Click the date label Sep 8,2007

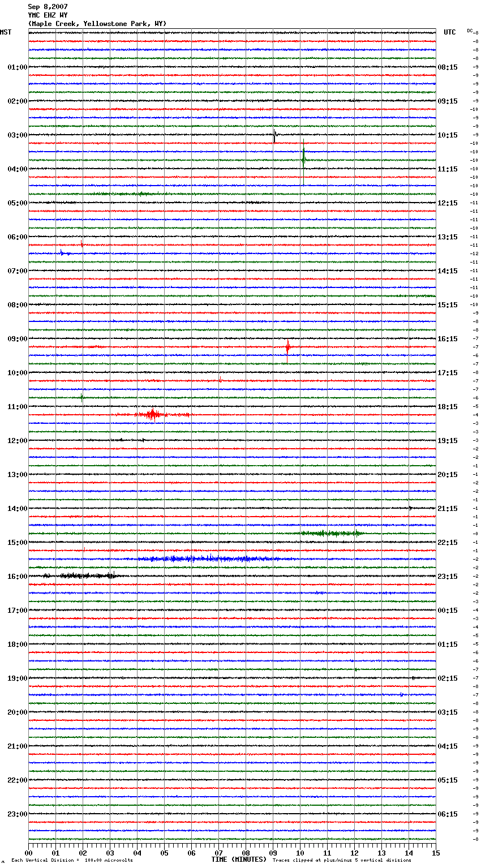(x=48, y=7)
